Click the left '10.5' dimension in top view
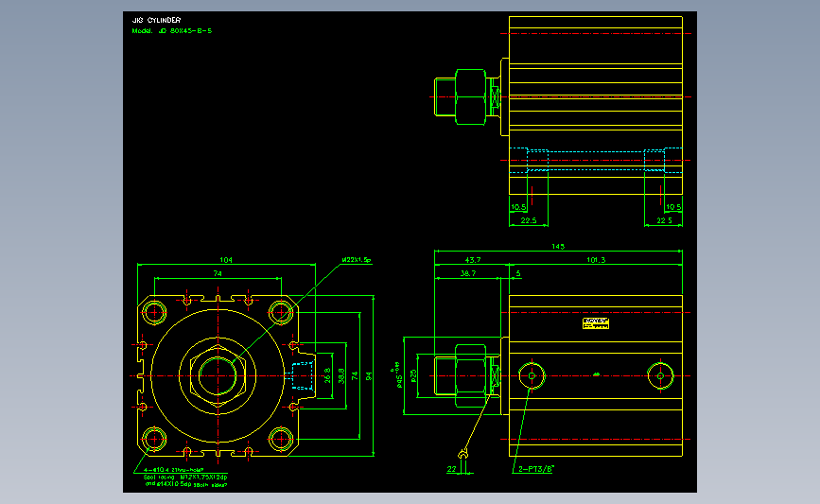 518,207
